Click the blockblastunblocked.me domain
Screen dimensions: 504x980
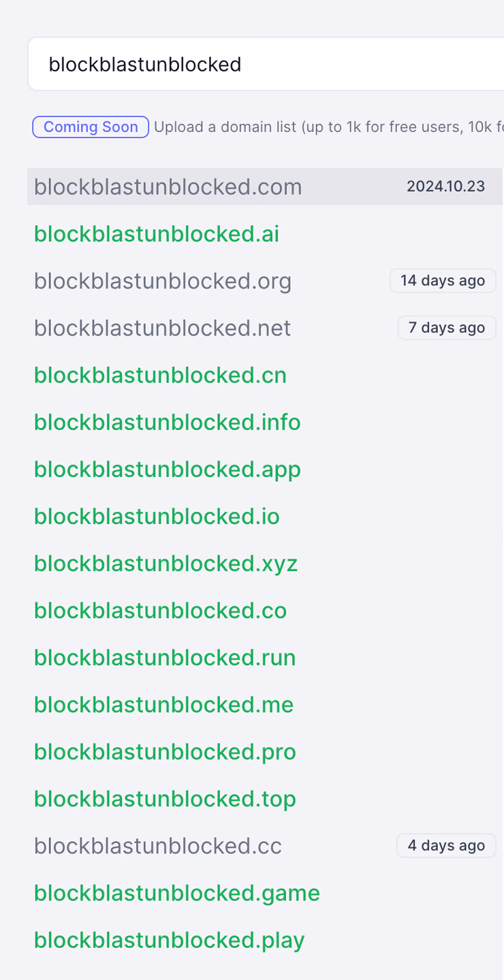pos(163,704)
